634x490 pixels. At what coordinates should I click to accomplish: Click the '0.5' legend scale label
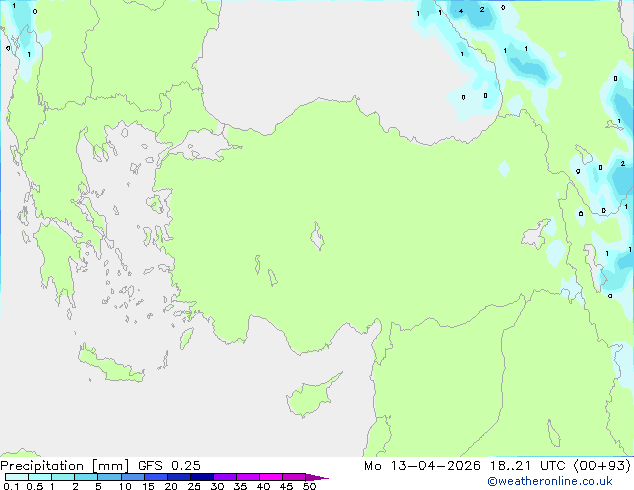(35, 486)
